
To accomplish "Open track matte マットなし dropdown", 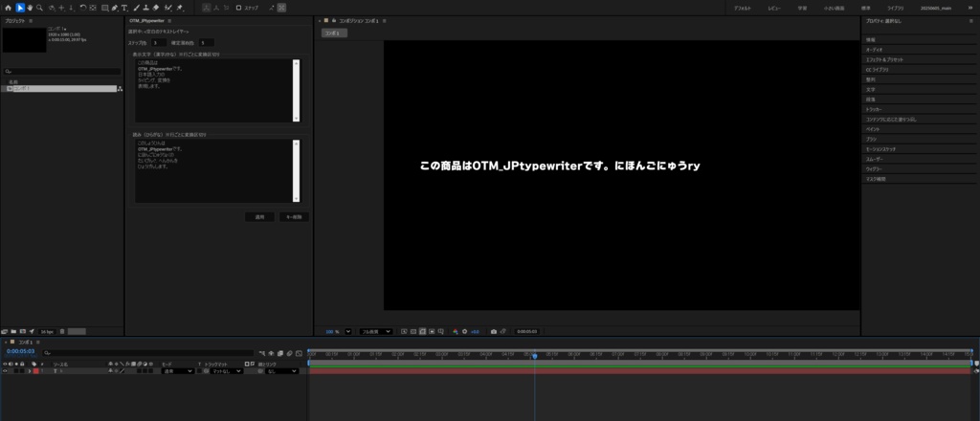I will pyautogui.click(x=226, y=371).
